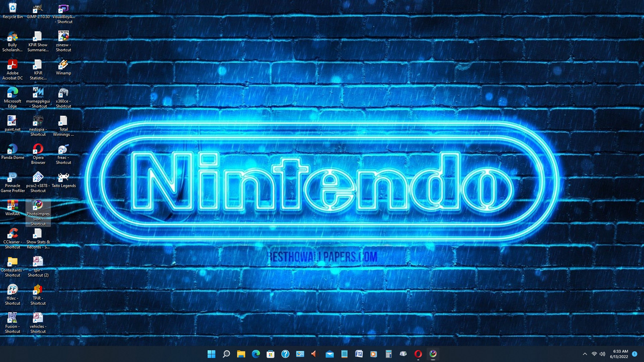Open the notification count badge
Screen dimensions: 644x362
[x=635, y=354]
